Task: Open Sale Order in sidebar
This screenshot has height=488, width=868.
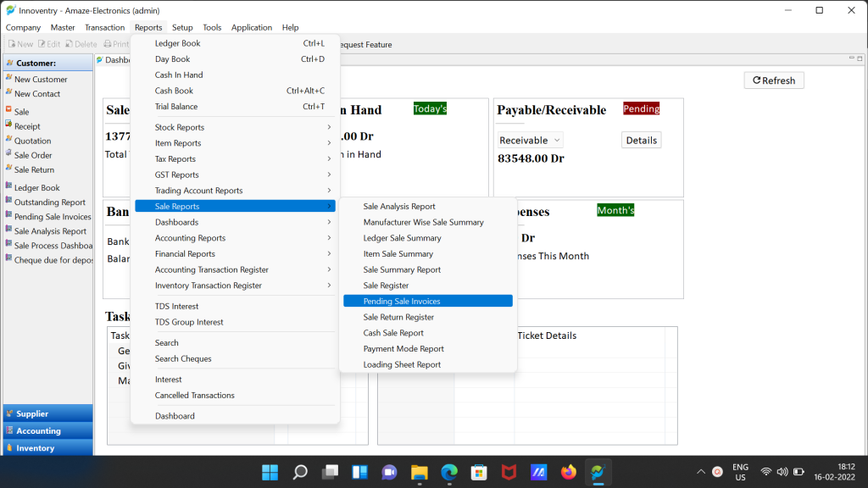Action: [33, 156]
